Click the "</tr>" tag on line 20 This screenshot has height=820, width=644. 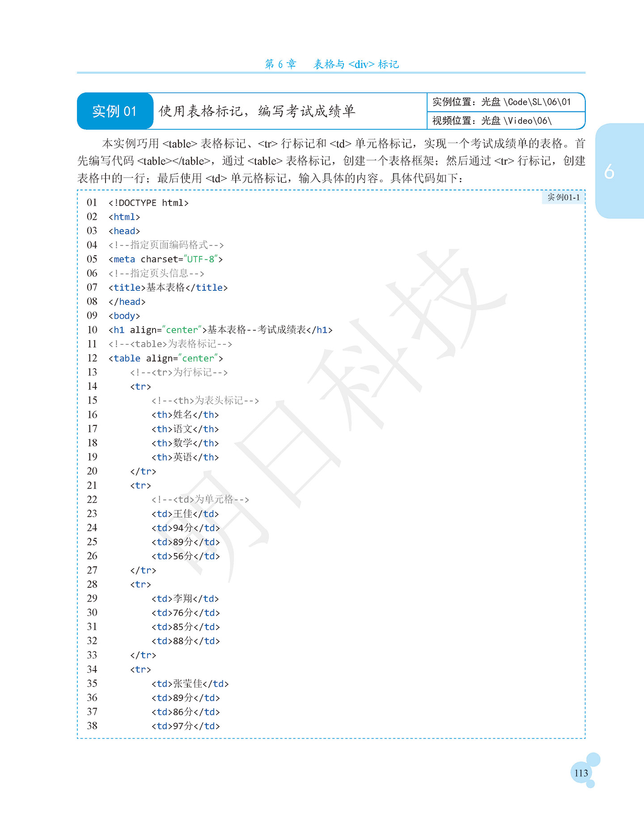click(143, 472)
